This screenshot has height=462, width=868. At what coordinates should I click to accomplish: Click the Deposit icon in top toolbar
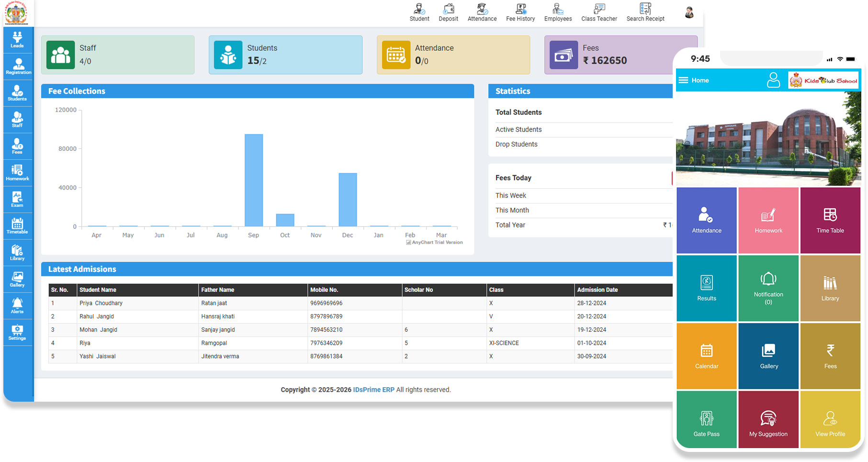[x=448, y=12]
